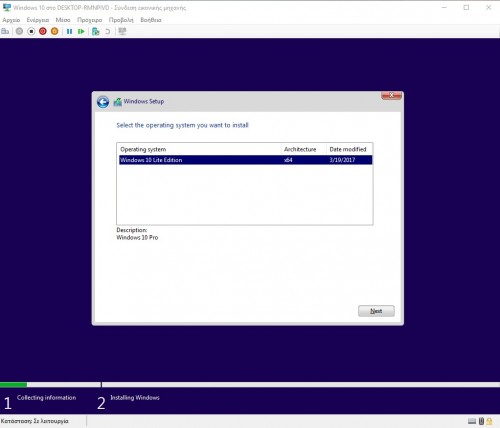This screenshot has width=500, height=428.
Task: Open the Μέσο menu
Action: click(x=63, y=20)
